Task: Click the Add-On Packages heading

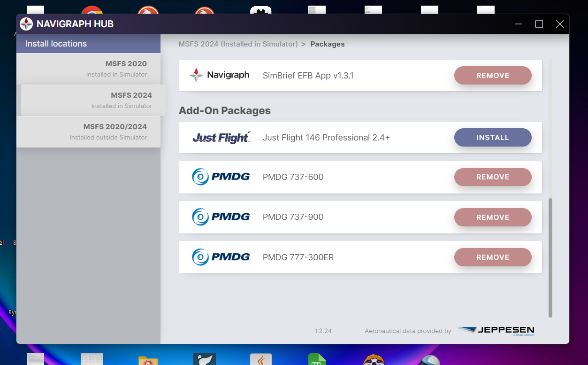Action: [x=225, y=111]
